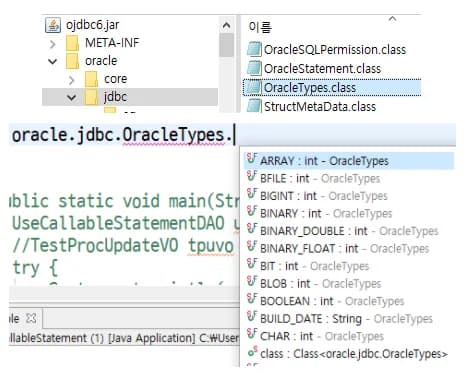Select the oracle folder name
The image size is (472, 373).
coord(101,61)
